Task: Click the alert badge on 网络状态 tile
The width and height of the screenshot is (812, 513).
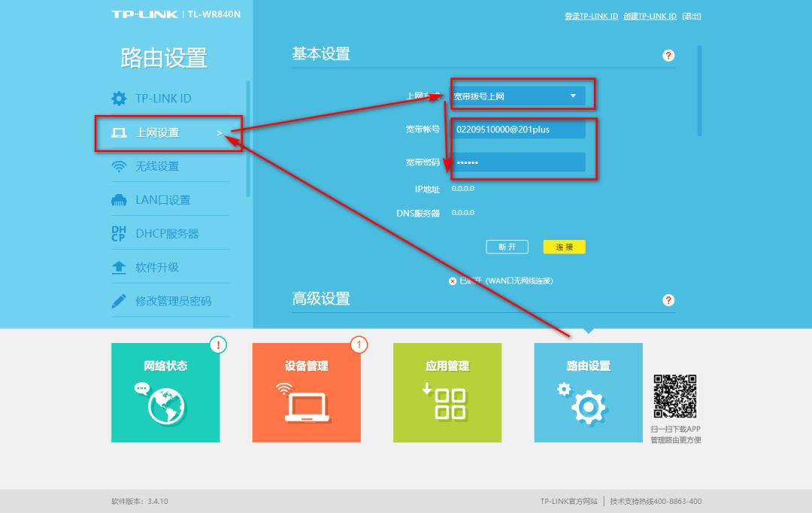Action: (x=218, y=345)
